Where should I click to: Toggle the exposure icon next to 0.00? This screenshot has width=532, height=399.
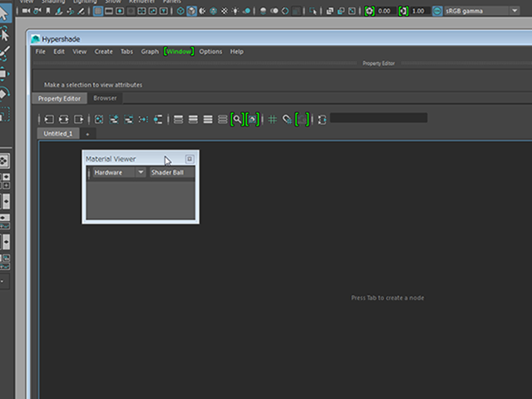(x=369, y=11)
